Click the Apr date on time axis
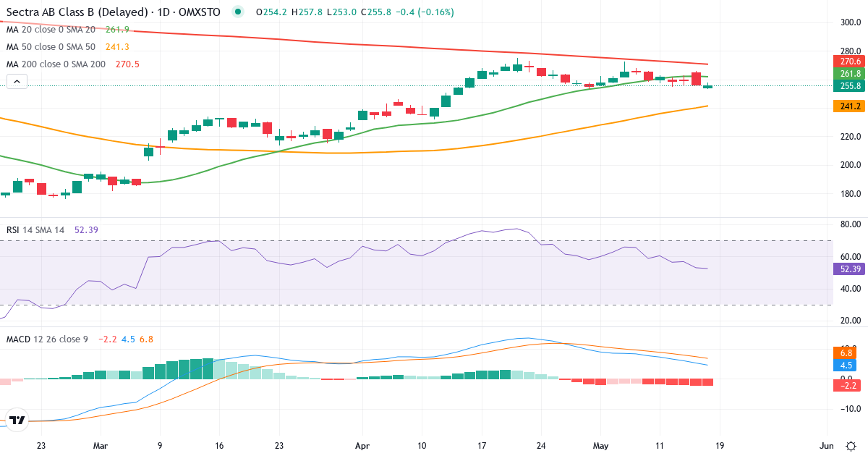868x456 pixels. 361,446
